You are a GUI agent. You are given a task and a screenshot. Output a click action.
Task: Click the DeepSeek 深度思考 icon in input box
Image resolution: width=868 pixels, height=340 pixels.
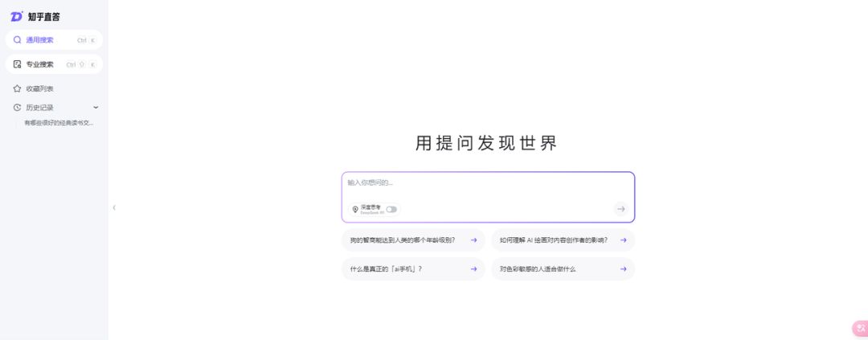pyautogui.click(x=355, y=209)
